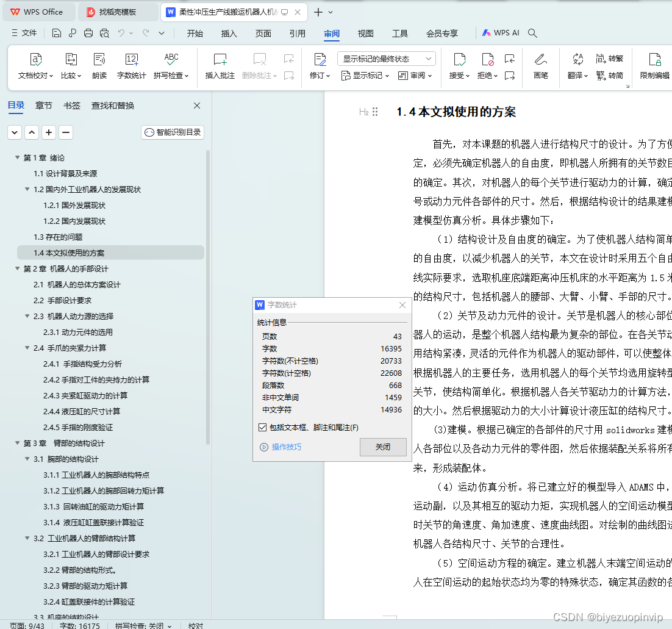Collapse 第1章 绪论 tree node
Screen dimensions: 672x629
(x=17, y=157)
